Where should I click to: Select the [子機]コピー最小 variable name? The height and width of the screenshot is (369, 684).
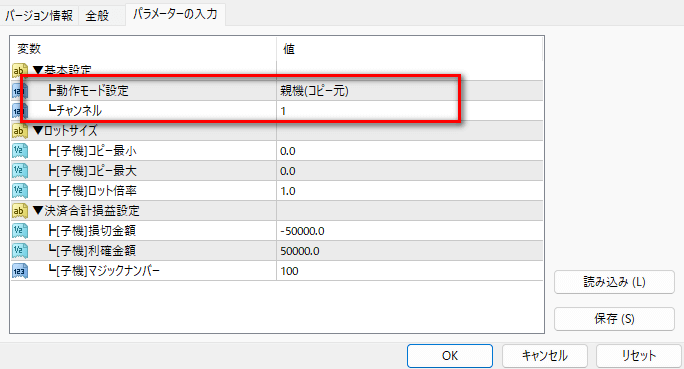pos(92,151)
